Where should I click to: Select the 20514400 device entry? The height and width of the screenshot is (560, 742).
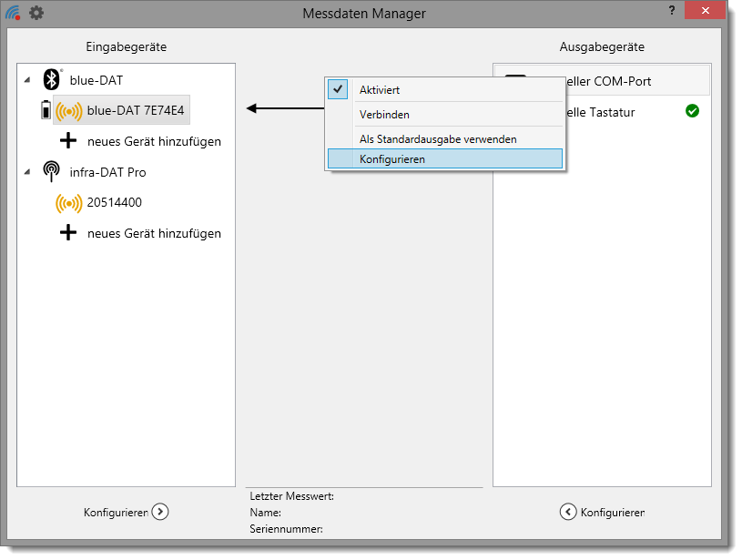tap(114, 202)
